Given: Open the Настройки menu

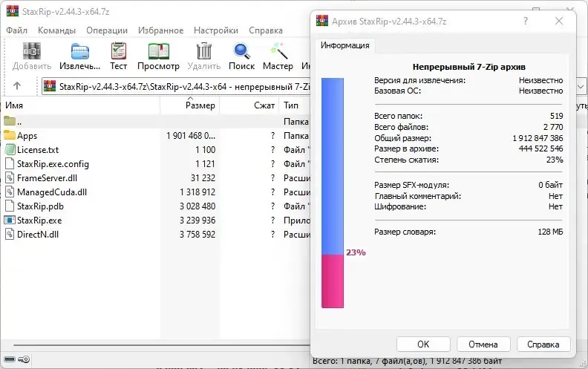Looking at the screenshot, I should 216,30.
